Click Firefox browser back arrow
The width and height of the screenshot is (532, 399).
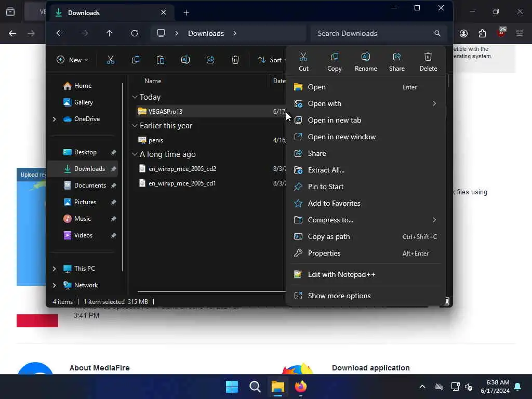[x=12, y=33]
